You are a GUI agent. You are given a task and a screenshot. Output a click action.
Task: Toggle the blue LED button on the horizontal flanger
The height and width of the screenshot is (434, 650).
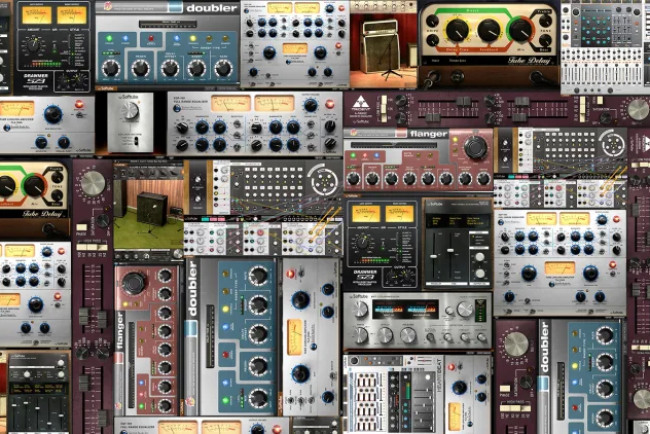click(x=376, y=156)
